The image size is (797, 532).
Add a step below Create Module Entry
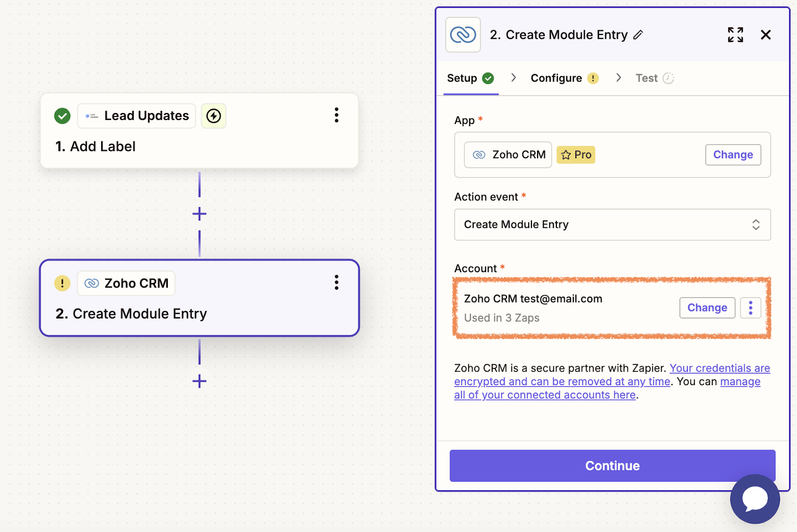click(x=199, y=381)
